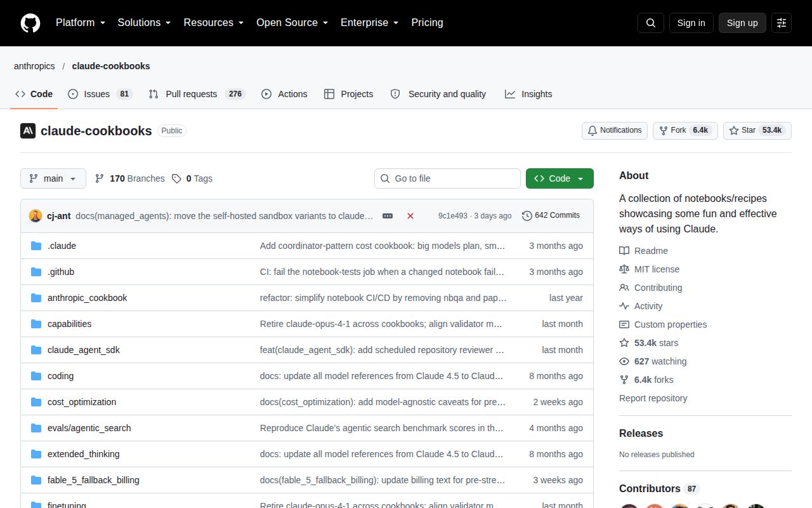
Task: Expand the Open Source menu
Action: click(x=292, y=23)
